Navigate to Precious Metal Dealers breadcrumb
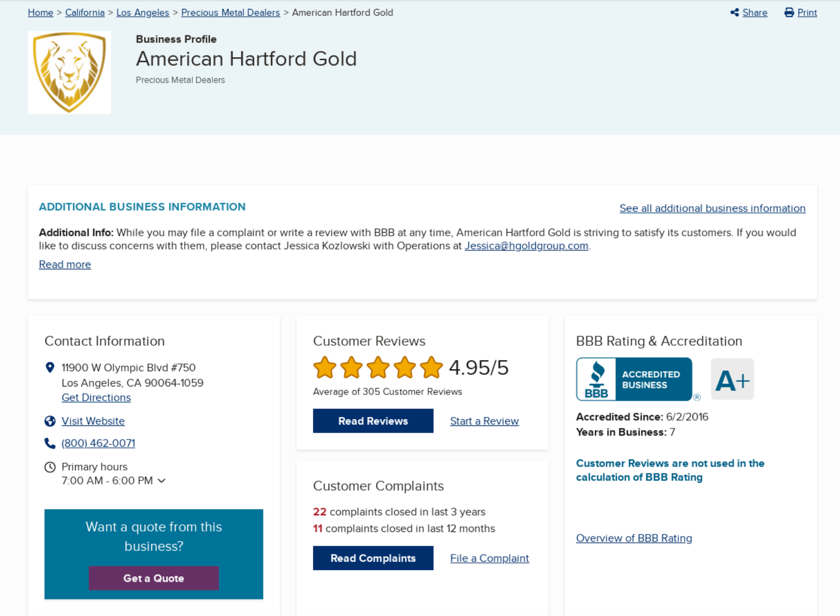Image resolution: width=840 pixels, height=616 pixels. point(230,13)
